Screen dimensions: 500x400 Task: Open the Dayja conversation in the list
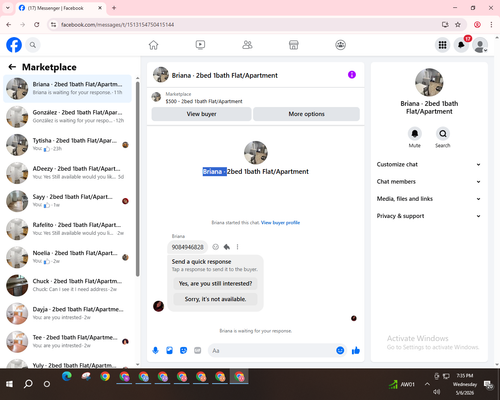(68, 314)
